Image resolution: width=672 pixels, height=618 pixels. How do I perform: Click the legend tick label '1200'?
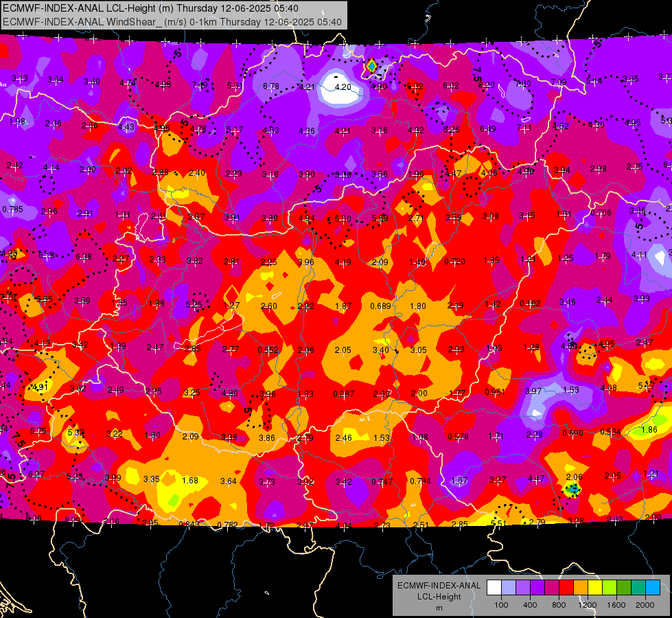(x=588, y=605)
